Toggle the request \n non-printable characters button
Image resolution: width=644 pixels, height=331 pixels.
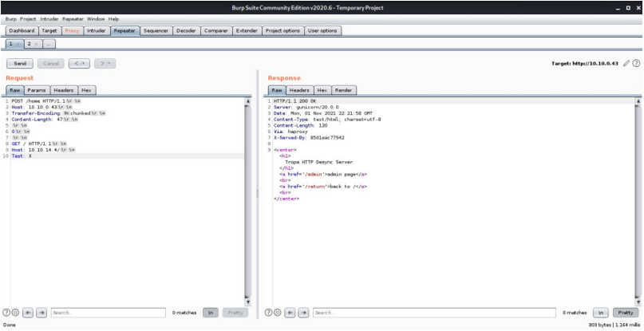tap(209, 313)
